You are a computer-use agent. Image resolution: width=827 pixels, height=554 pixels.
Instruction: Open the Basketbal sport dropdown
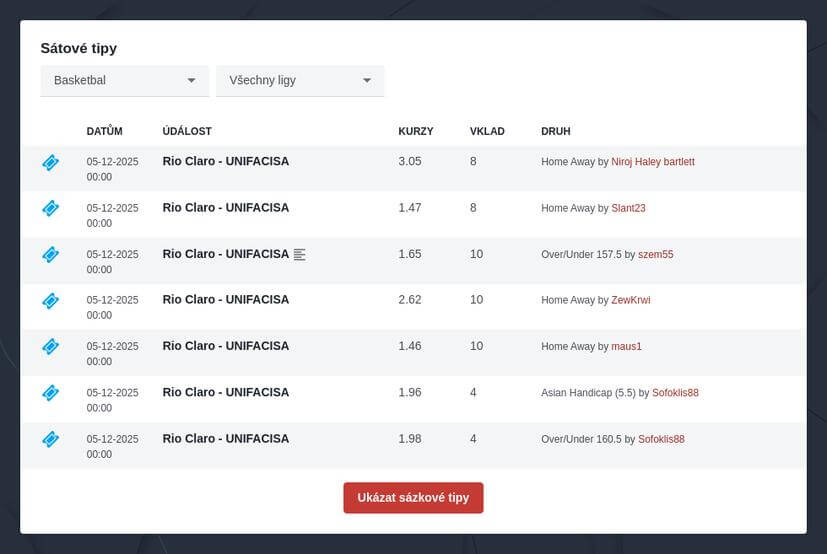124,81
